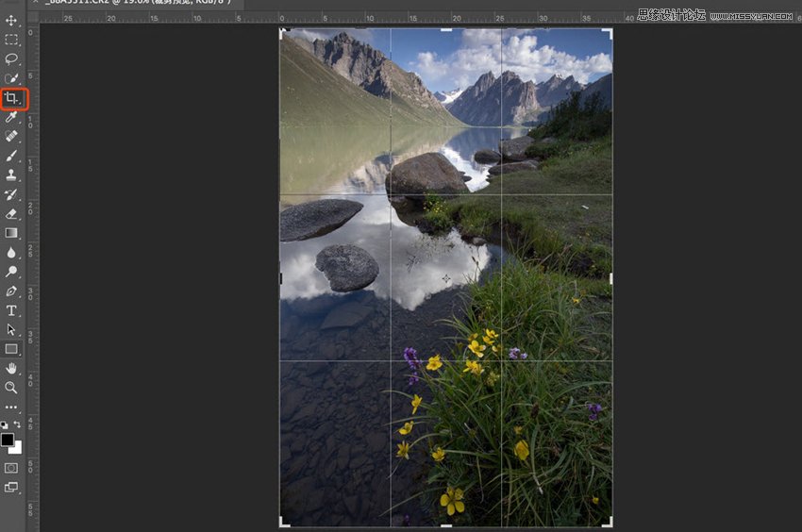This screenshot has height=532, width=802.
Task: Select the Zoom tool
Action: pyautogui.click(x=11, y=388)
